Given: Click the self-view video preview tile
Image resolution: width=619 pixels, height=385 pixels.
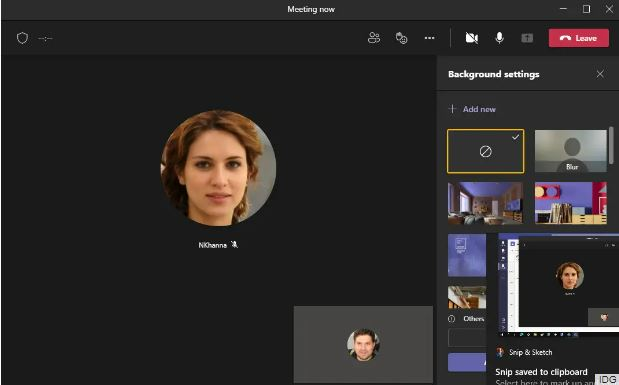Looking at the screenshot, I should click(x=363, y=344).
